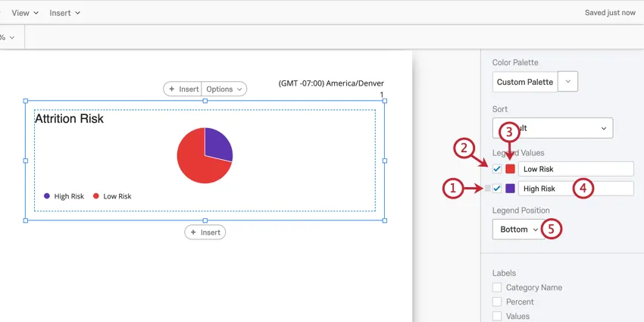Enable the Category Name label checkbox
Viewport: 644px width, 322px height.
tap(497, 287)
